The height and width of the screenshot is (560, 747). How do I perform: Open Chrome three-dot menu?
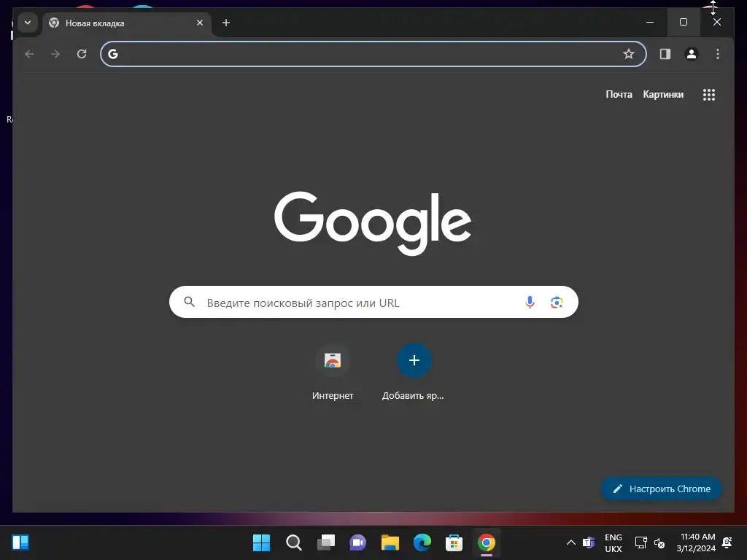718,54
